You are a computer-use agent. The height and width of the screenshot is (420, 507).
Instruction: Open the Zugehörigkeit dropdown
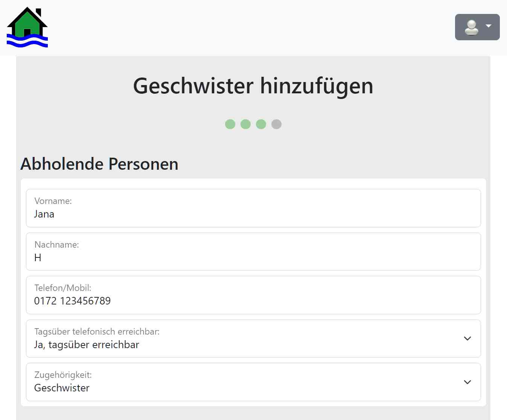click(x=467, y=382)
